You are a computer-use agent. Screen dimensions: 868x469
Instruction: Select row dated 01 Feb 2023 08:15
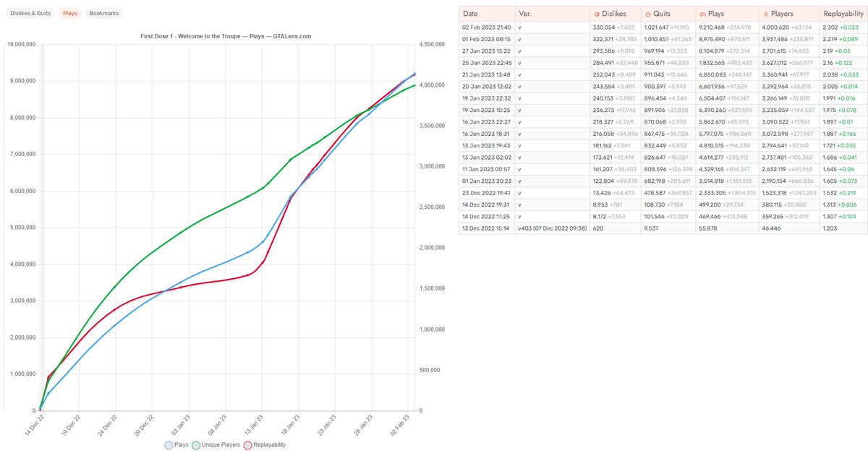(x=663, y=39)
